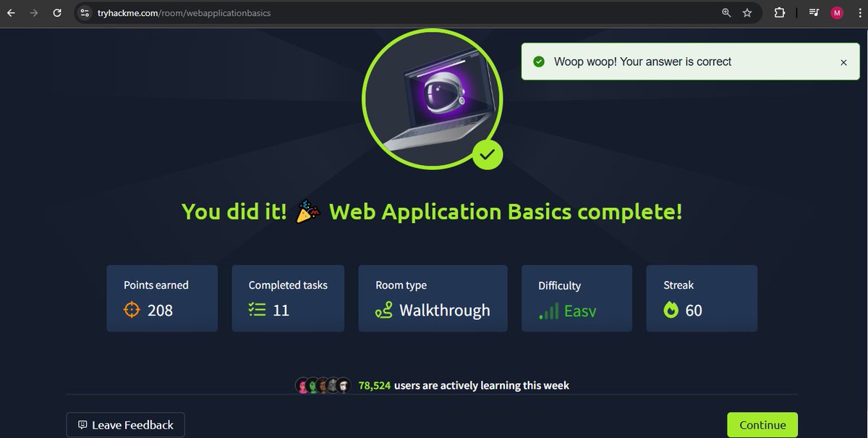Click the astronaut laptop room badge
Screen dimensions: 868x438
pos(433,99)
